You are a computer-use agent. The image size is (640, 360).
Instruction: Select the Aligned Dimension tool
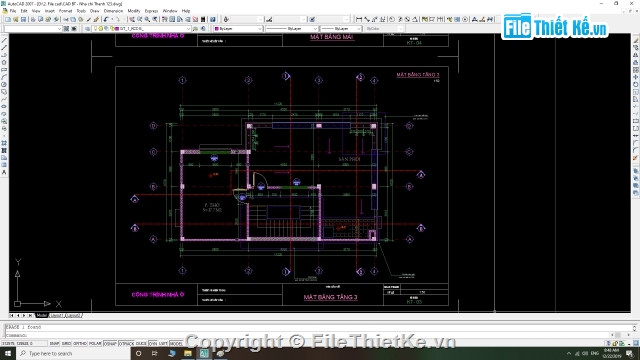point(367,19)
